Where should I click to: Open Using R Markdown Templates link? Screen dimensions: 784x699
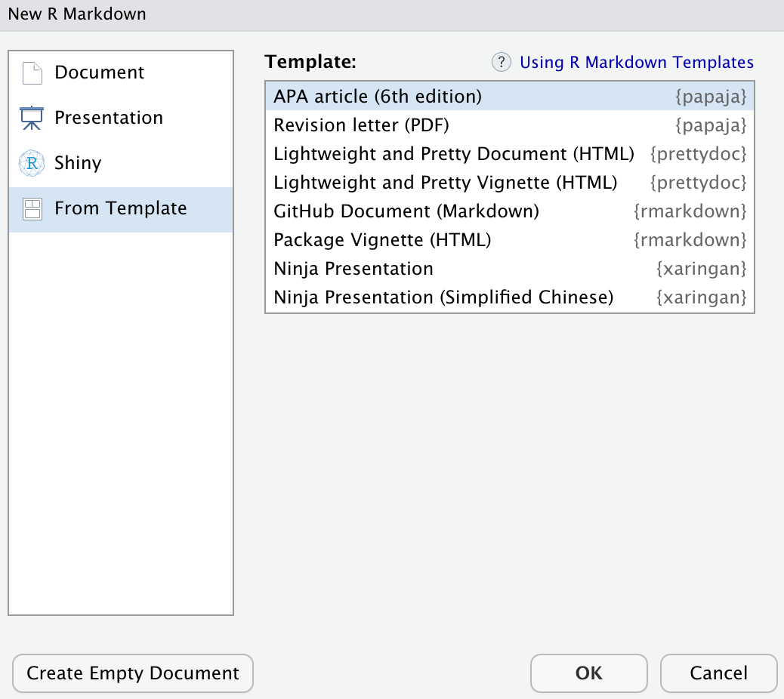click(637, 62)
